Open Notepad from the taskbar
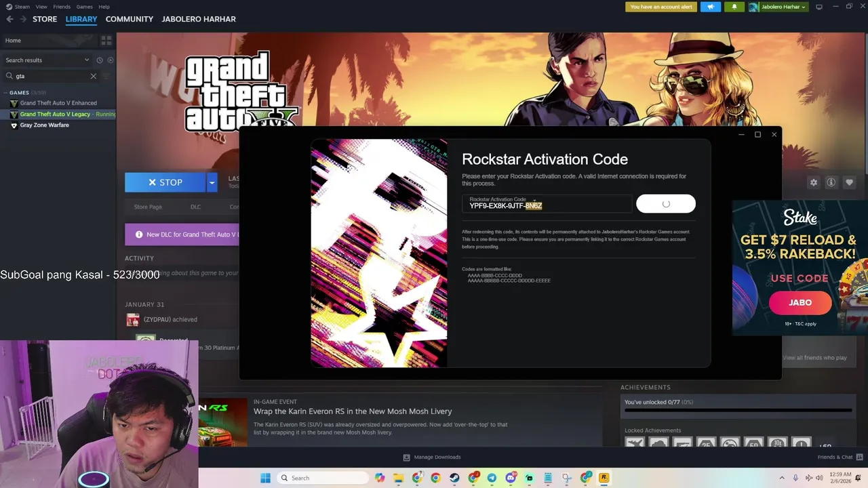The height and width of the screenshot is (488, 868). (x=548, y=478)
